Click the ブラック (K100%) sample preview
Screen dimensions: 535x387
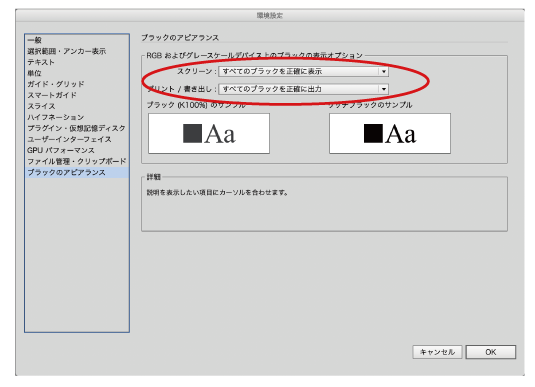[209, 133]
